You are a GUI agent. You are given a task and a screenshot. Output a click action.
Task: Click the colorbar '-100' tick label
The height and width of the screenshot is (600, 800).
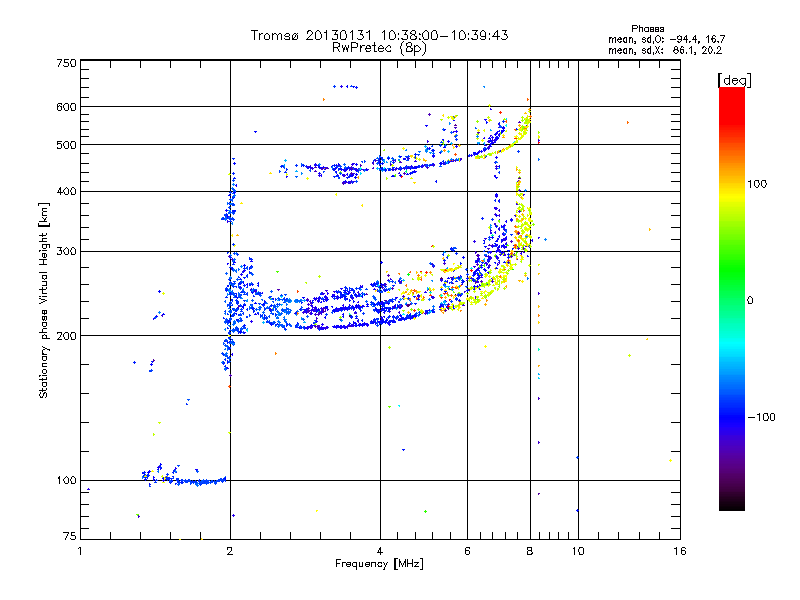point(761,417)
